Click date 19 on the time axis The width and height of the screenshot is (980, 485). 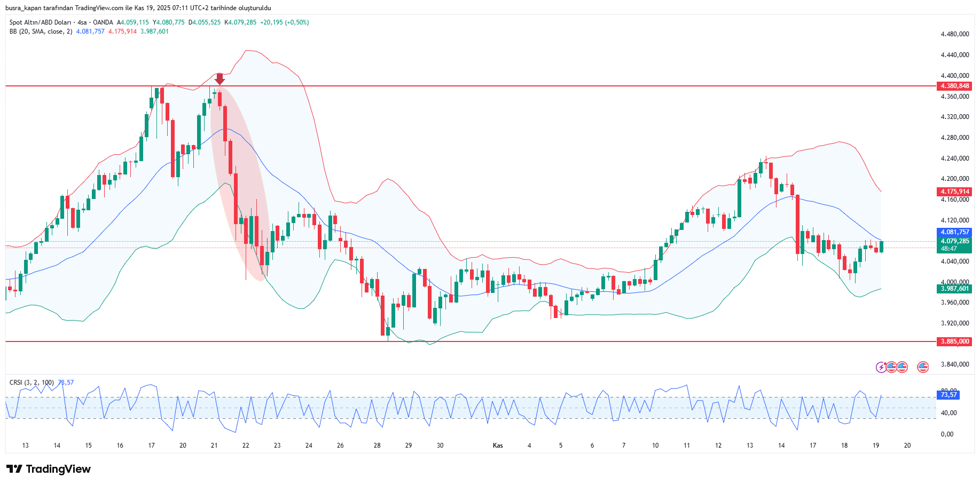click(876, 446)
